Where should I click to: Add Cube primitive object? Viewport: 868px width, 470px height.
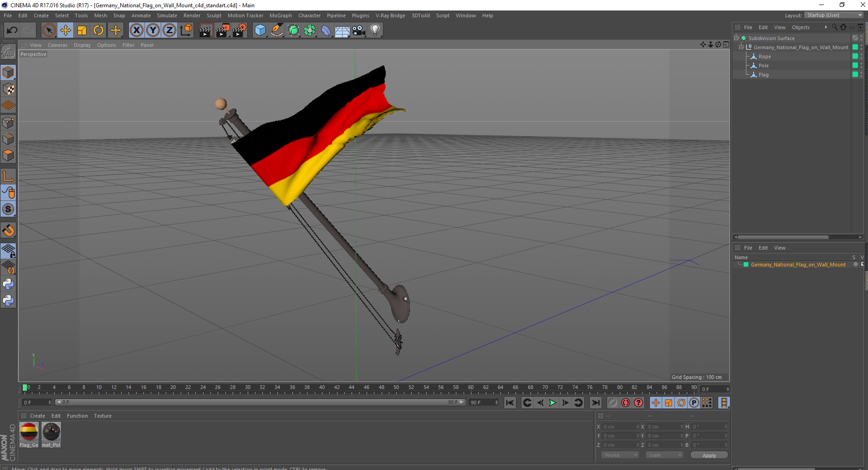[x=260, y=31]
